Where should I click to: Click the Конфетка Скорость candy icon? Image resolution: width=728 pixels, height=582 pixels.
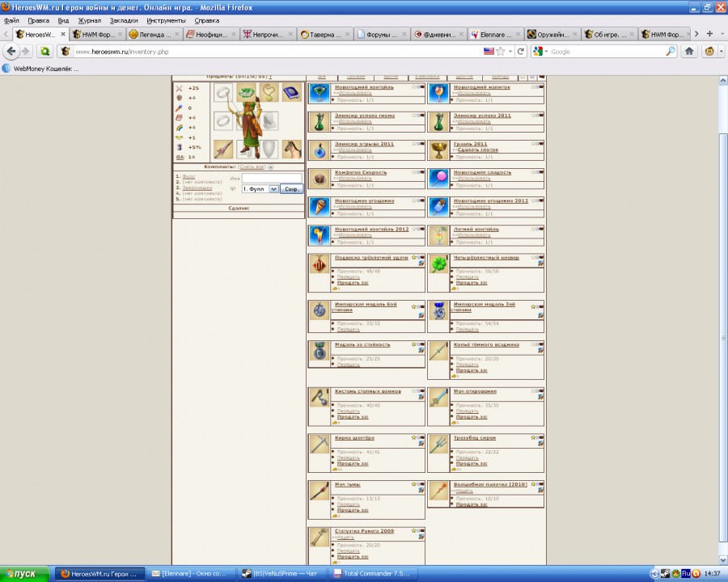[320, 179]
